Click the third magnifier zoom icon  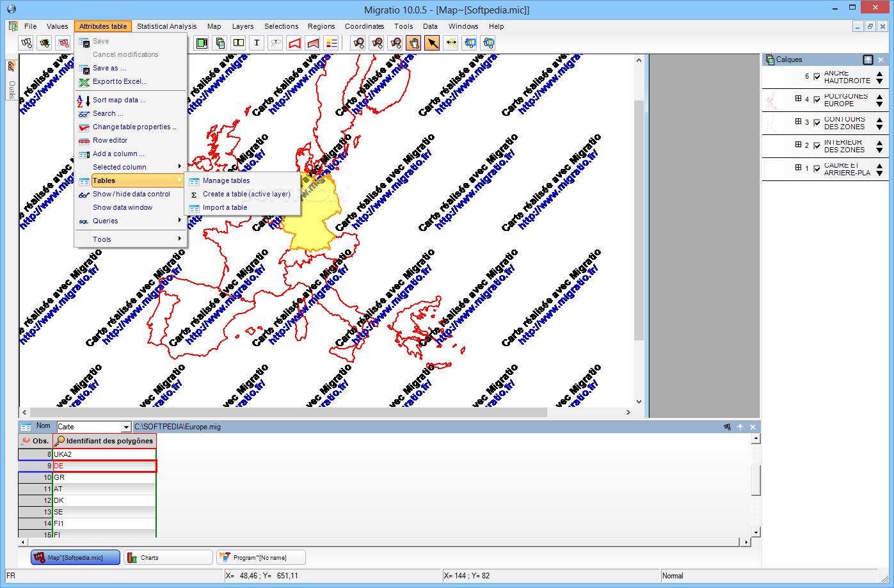click(x=396, y=43)
